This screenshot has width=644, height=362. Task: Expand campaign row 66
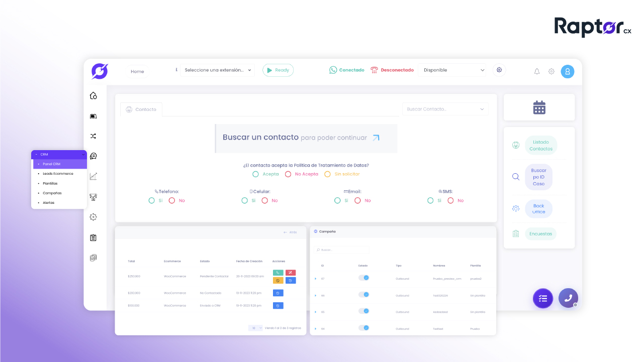click(x=316, y=296)
